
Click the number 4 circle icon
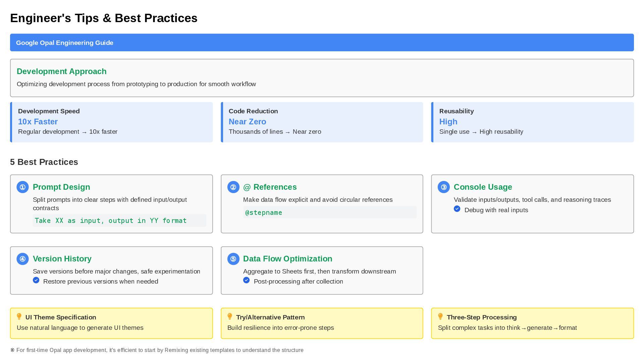pyautogui.click(x=22, y=259)
